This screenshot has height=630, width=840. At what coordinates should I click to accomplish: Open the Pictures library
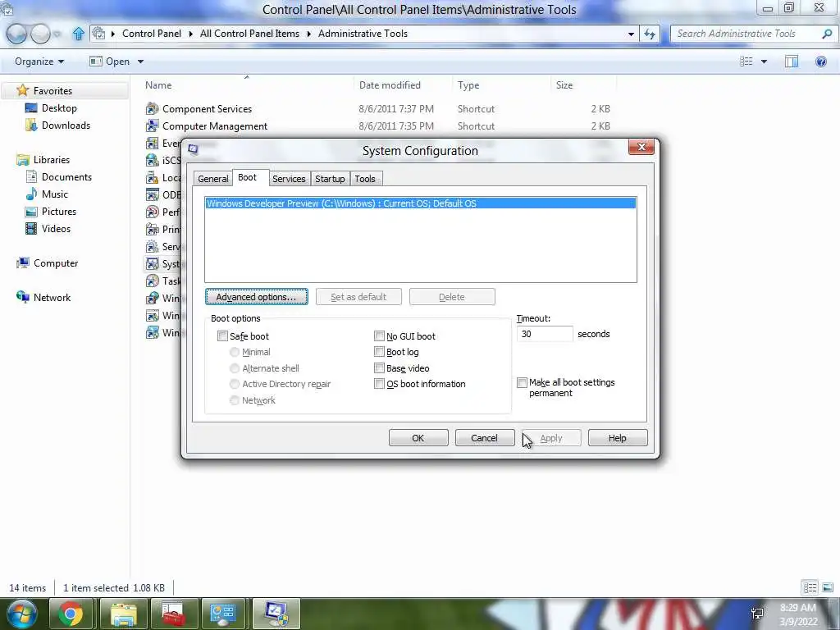[x=59, y=211]
